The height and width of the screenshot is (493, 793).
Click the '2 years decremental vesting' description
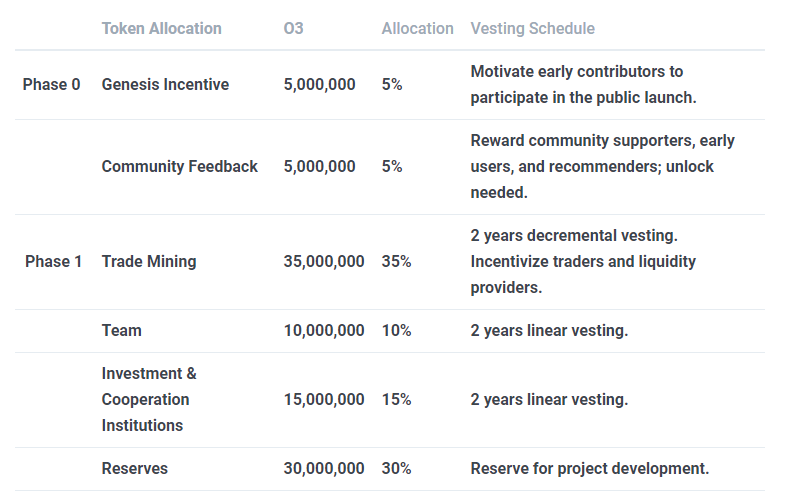pyautogui.click(x=574, y=236)
